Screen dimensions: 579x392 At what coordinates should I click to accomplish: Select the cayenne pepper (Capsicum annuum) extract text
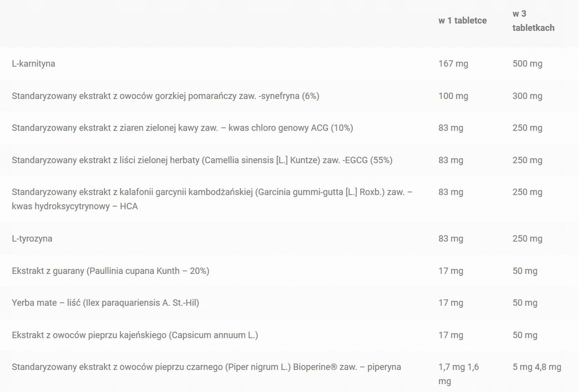135,336
